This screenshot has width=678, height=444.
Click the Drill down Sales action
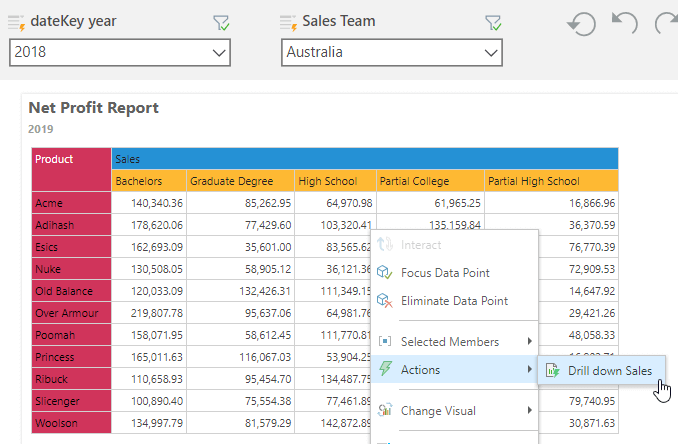[601, 371]
